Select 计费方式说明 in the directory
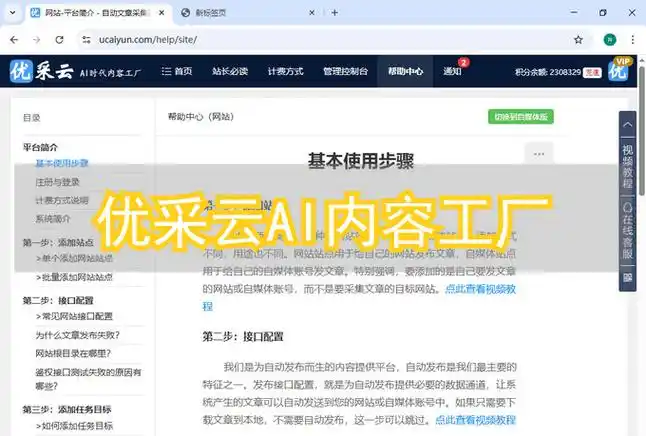This screenshot has width=646, height=436. (x=62, y=200)
